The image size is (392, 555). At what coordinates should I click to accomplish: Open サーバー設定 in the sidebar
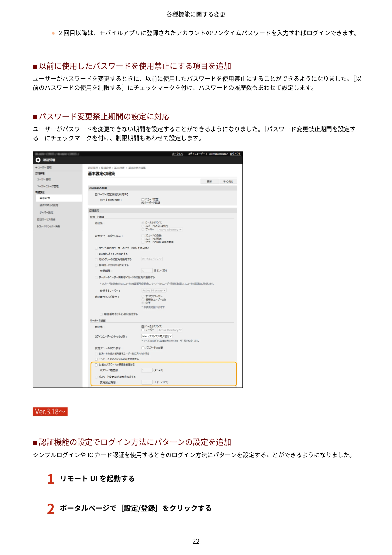click(x=46, y=212)
